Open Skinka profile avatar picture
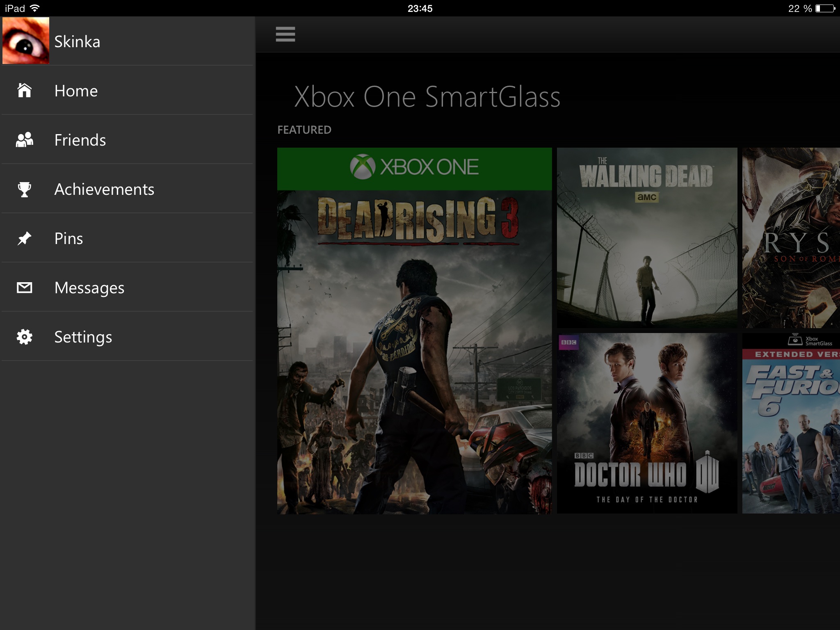This screenshot has width=840, height=630. tap(25, 41)
